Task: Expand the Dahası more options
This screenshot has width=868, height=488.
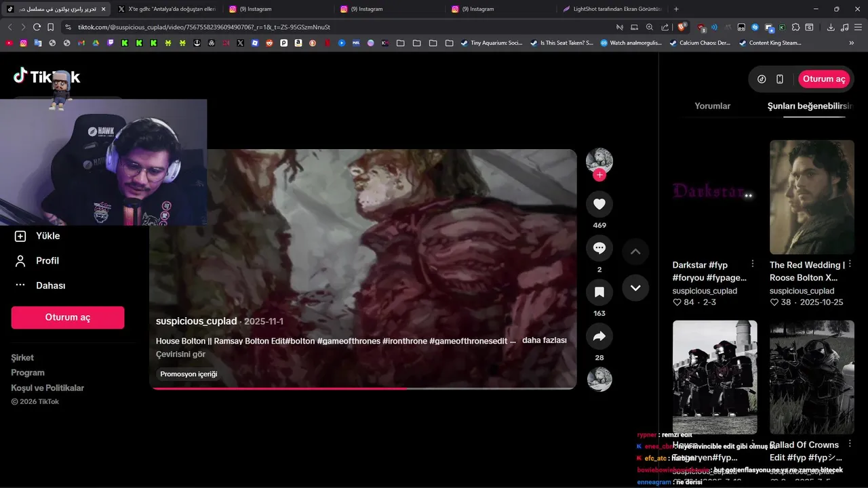Action: point(41,285)
